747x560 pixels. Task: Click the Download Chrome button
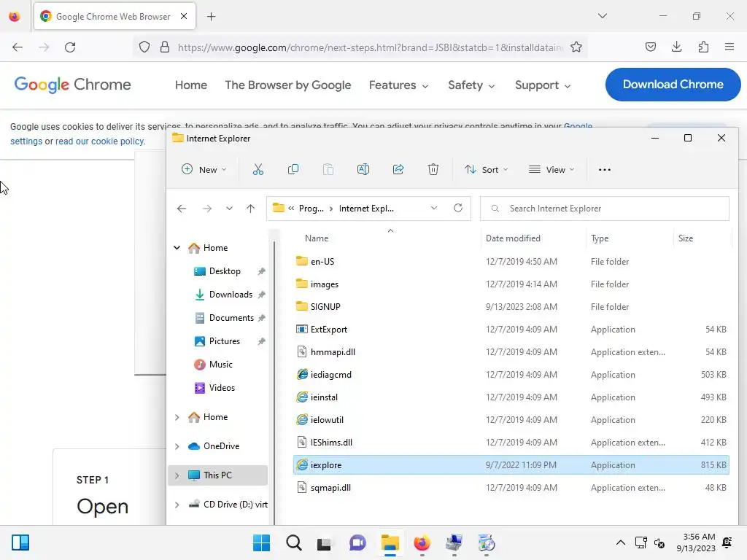click(673, 85)
